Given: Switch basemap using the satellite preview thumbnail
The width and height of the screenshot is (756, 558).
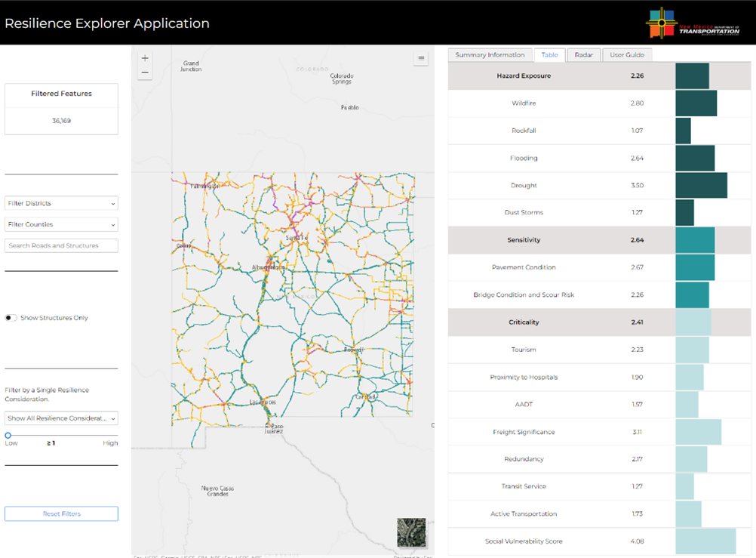Looking at the screenshot, I should (412, 532).
